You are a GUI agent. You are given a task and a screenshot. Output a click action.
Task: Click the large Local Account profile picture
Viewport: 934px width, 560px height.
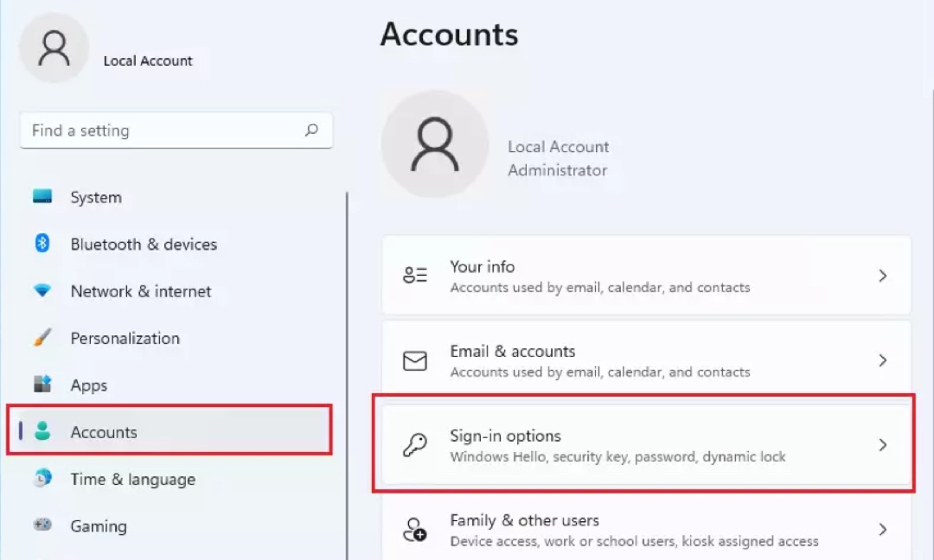pos(434,144)
